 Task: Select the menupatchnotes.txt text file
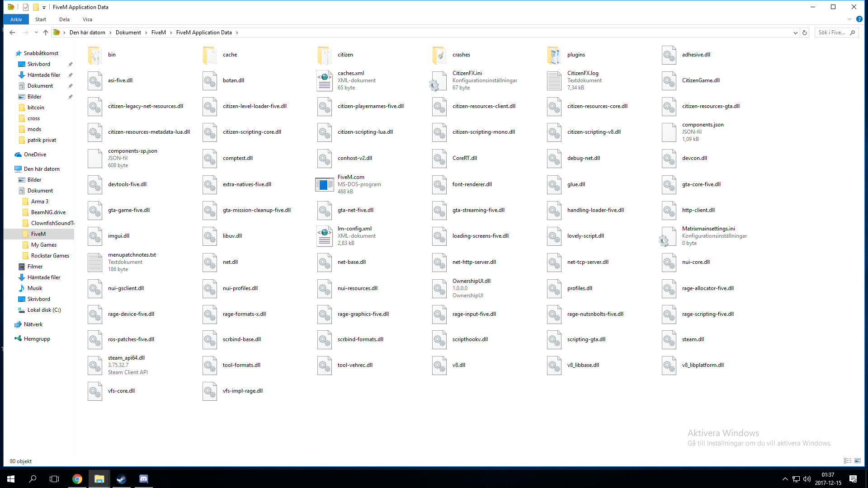[95, 262]
